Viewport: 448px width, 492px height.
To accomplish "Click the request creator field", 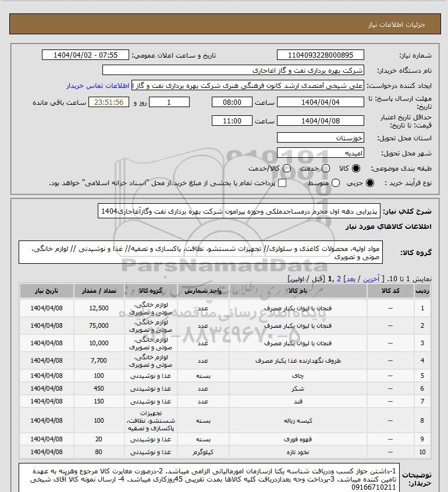I will [x=248, y=86].
